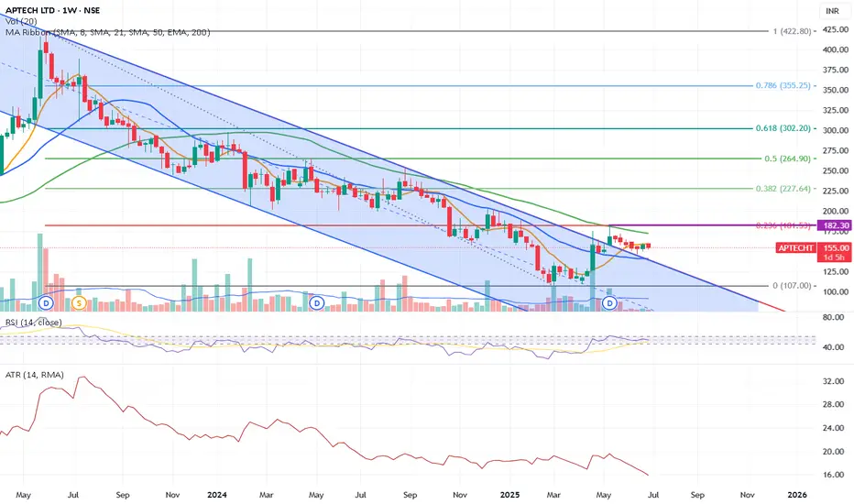Click the 2024 label on the time axis
This screenshot has width=854, height=504.
pyautogui.click(x=217, y=495)
